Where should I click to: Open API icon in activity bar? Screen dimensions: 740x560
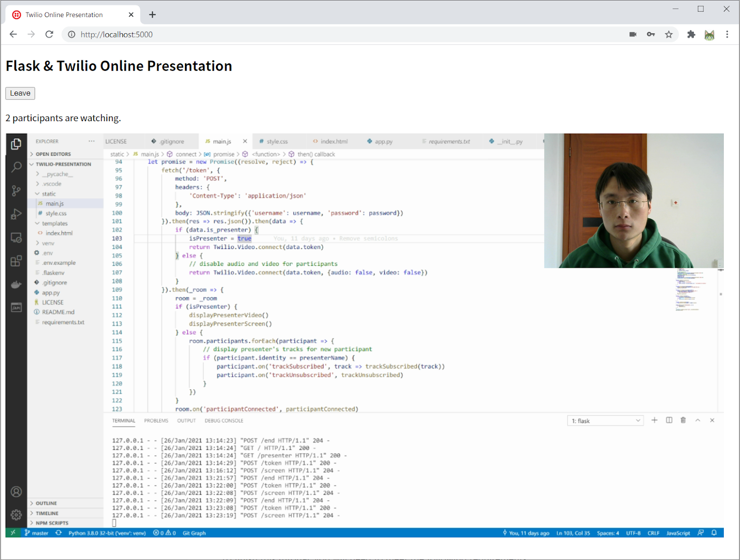pos(16,308)
